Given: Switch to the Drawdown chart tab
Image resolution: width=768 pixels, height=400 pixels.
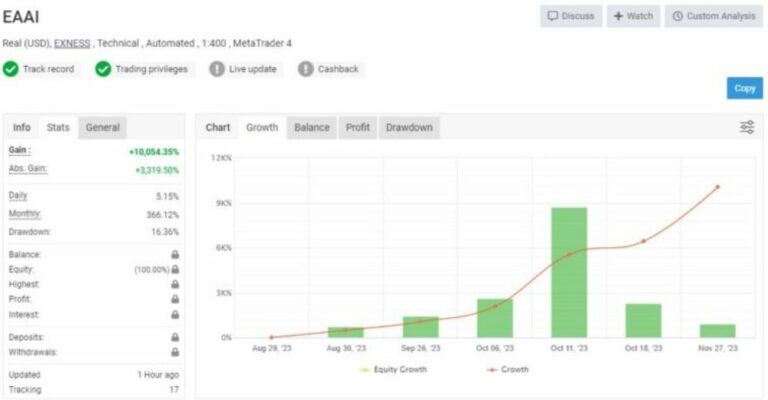Looking at the screenshot, I should (409, 127).
